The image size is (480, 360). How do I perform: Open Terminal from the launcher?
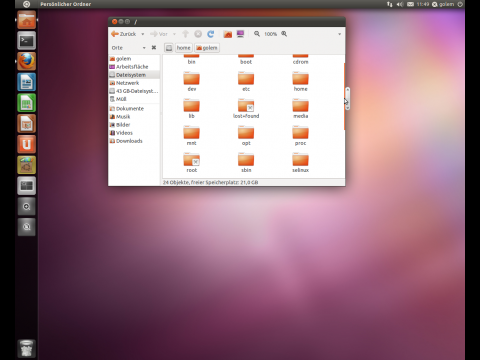coord(27,41)
